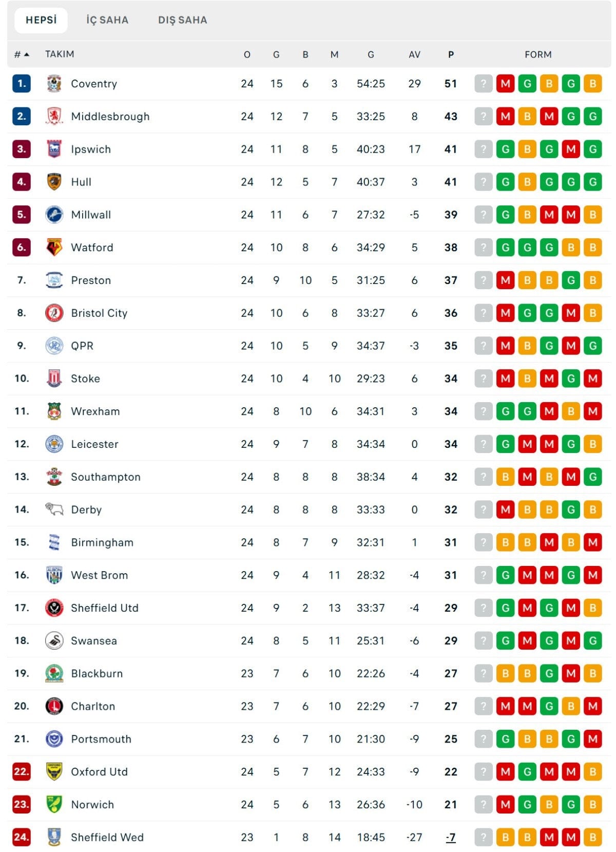This screenshot has width=616, height=852.
Task: Click the Norwich club crest
Action: click(54, 805)
